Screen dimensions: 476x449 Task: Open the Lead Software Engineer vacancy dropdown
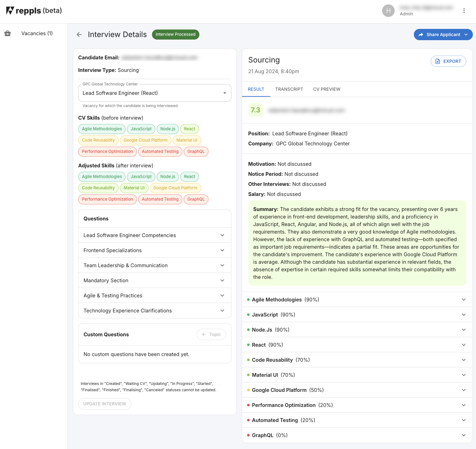pos(154,93)
